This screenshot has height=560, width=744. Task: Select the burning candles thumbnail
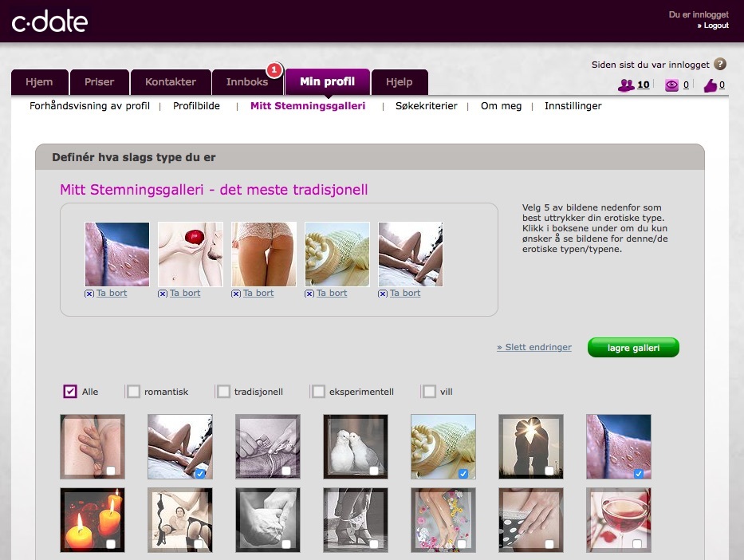pyautogui.click(x=92, y=520)
